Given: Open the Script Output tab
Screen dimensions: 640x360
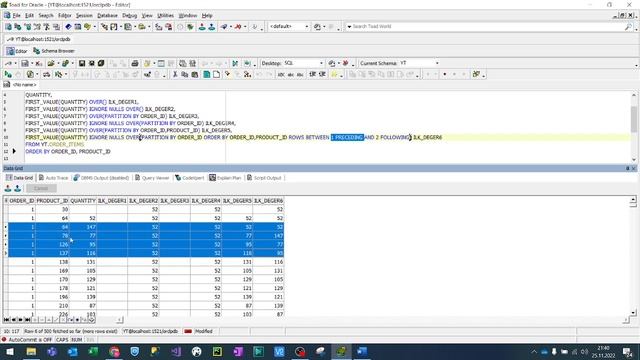Looking at the screenshot, I should [264, 178].
